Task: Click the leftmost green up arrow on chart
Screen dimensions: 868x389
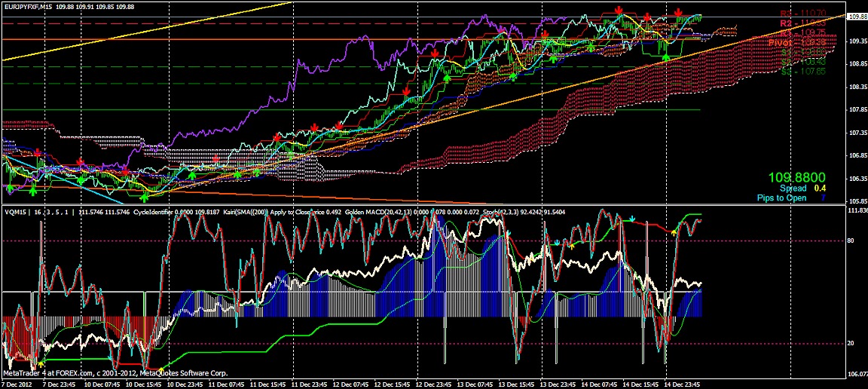Action: click(x=11, y=188)
